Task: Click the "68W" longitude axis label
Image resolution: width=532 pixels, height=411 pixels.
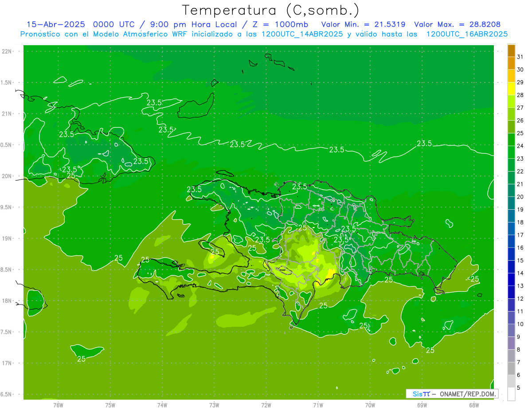Action: tap(474, 405)
